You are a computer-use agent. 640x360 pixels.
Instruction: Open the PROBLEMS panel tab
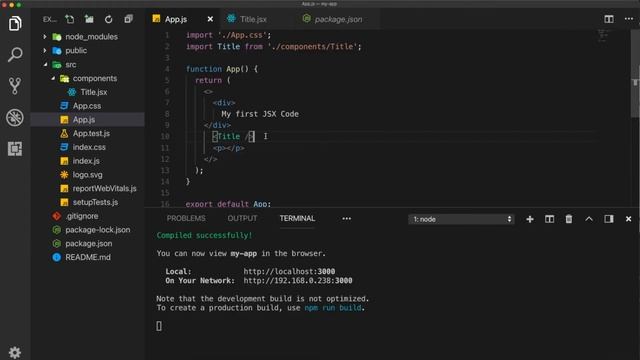(x=186, y=219)
